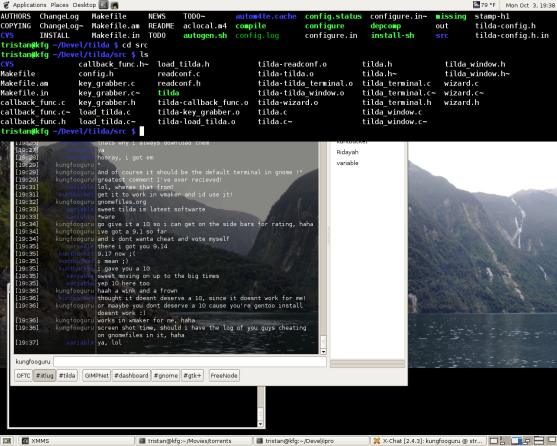
Task: Click 'install-sh' in the terminal listing
Action: click(x=392, y=36)
